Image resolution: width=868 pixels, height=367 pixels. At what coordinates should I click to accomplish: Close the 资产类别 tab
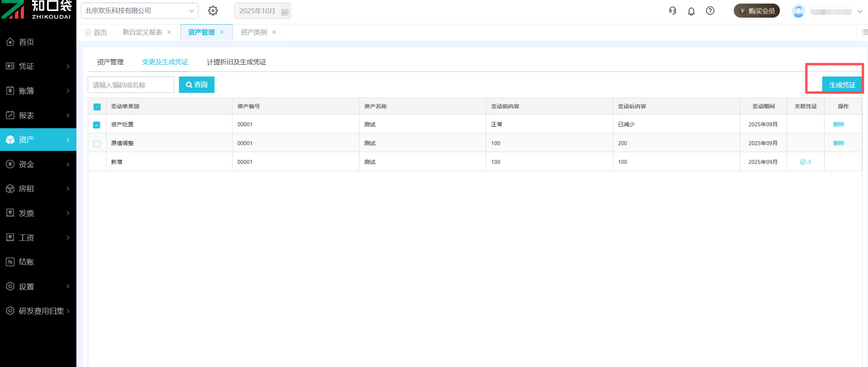point(274,32)
